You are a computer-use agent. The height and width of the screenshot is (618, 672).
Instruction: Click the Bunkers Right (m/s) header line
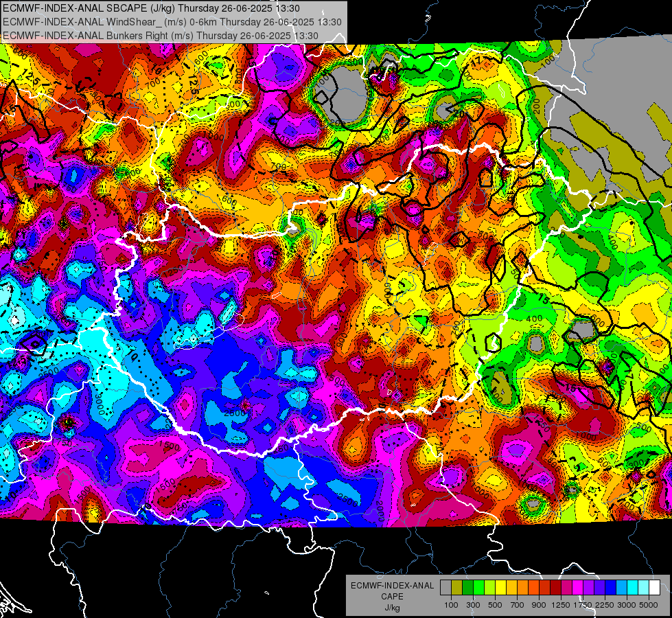[x=161, y=36]
